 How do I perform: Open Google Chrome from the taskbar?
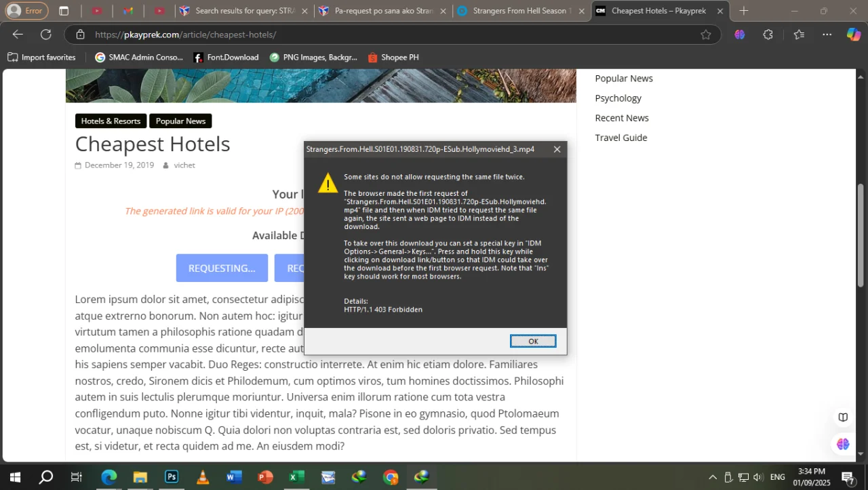[391, 477]
